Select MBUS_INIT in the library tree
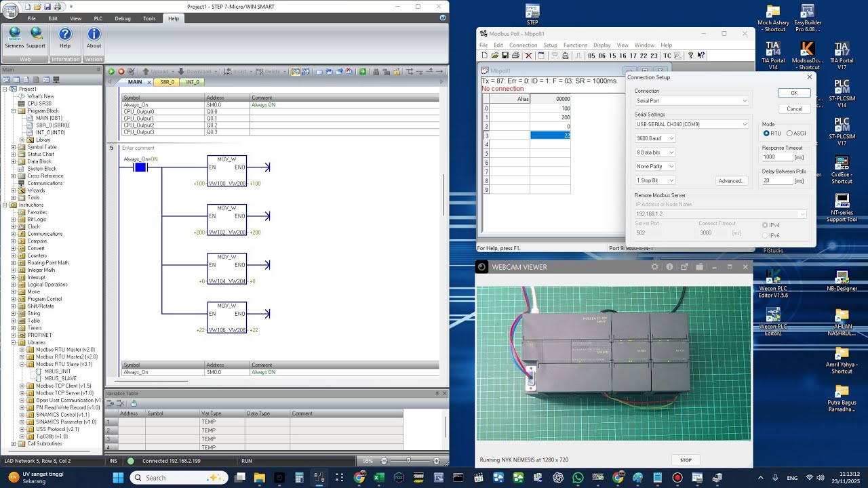 click(x=57, y=371)
